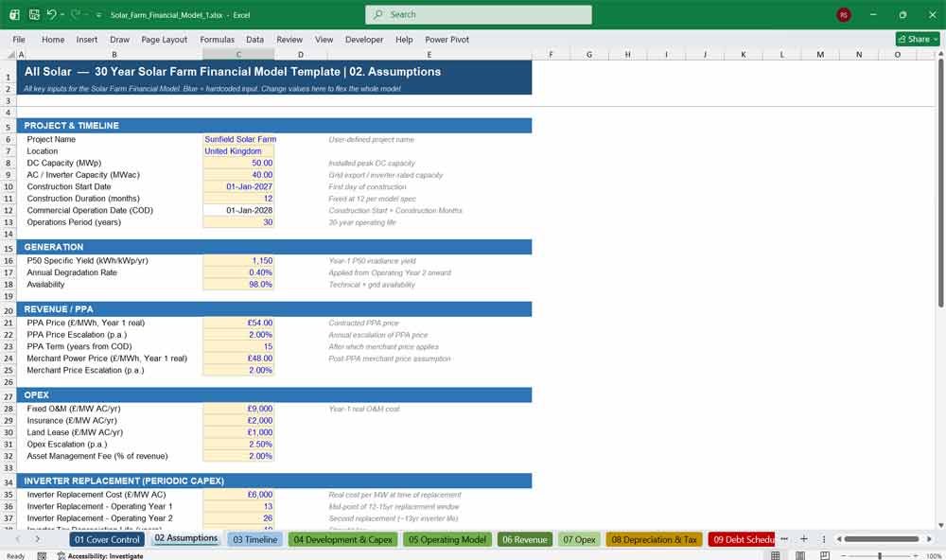The image size is (946, 560).
Task: Click the macro recording icon in status bar
Action: [x=42, y=556]
